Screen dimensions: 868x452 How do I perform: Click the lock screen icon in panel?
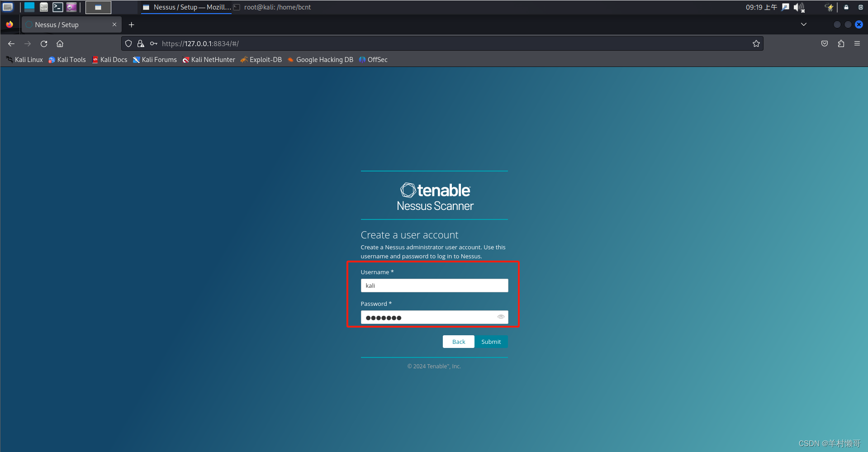click(846, 7)
